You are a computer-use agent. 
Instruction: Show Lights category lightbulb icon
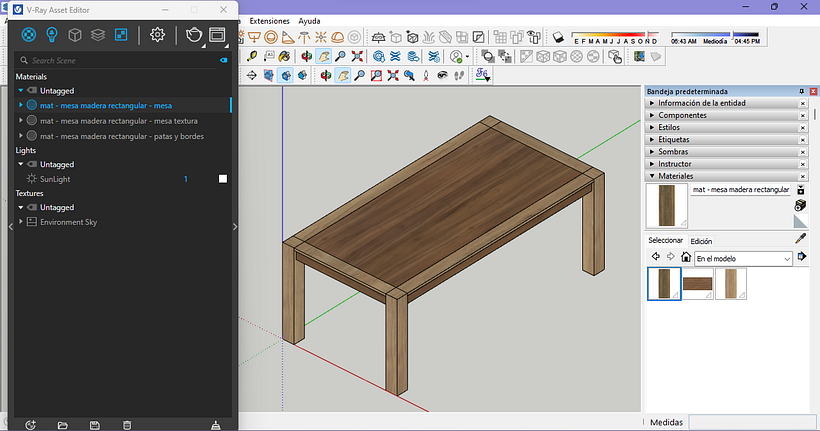click(x=51, y=35)
